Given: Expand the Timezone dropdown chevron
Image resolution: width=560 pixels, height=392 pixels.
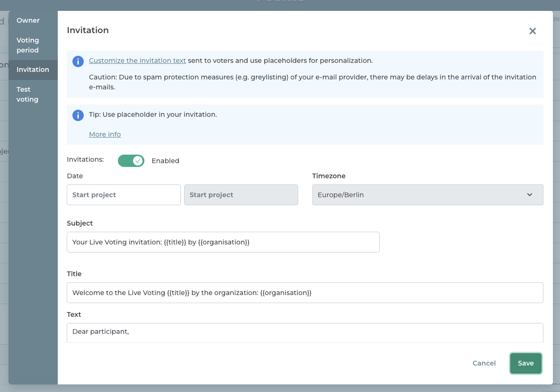Looking at the screenshot, I should pos(529,195).
